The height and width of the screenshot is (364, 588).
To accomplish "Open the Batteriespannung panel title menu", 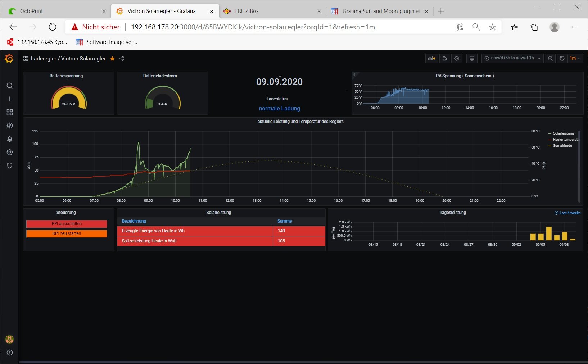I will tap(66, 76).
